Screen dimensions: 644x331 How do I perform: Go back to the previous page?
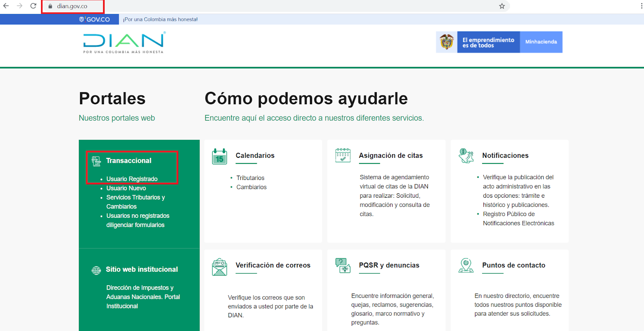pyautogui.click(x=6, y=6)
